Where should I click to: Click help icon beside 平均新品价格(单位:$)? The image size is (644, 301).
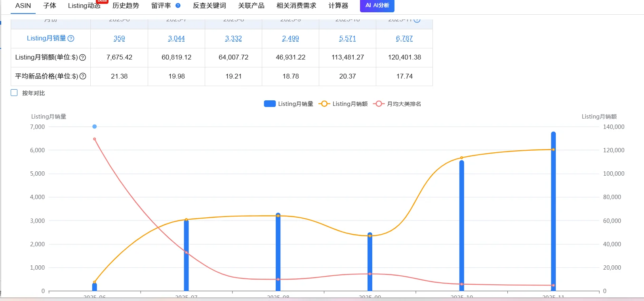(83, 76)
